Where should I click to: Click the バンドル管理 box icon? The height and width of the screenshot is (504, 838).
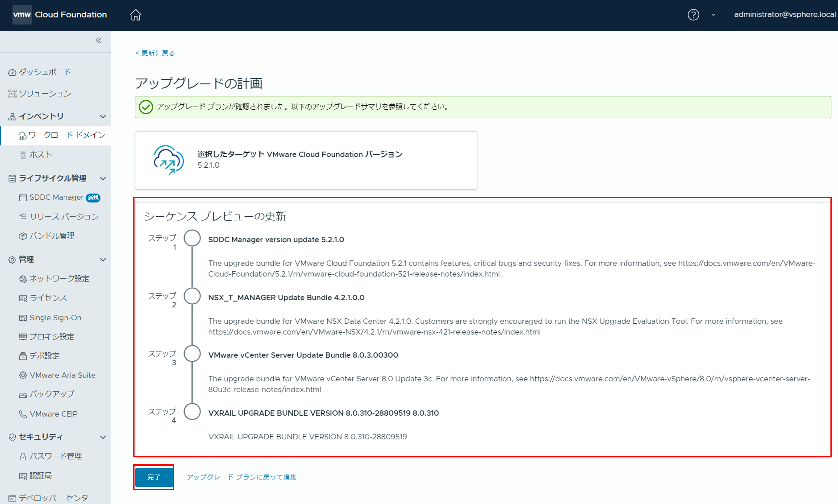23,236
